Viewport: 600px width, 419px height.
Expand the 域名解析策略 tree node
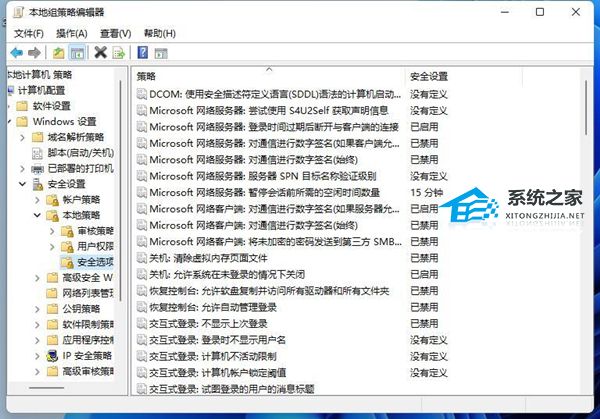(22, 137)
